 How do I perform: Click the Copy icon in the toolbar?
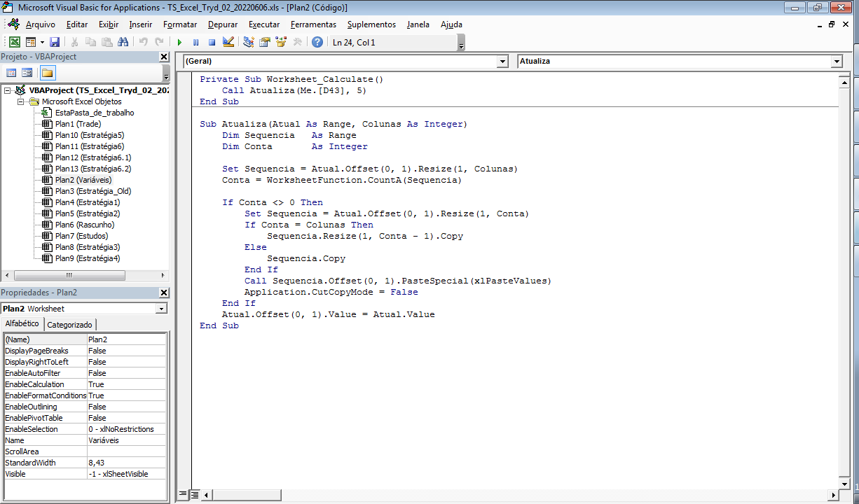tap(91, 42)
